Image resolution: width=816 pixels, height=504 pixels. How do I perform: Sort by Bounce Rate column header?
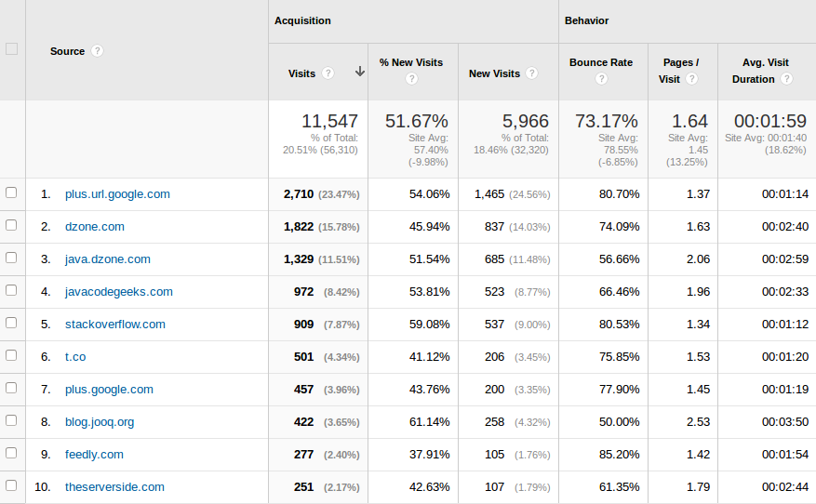601,62
